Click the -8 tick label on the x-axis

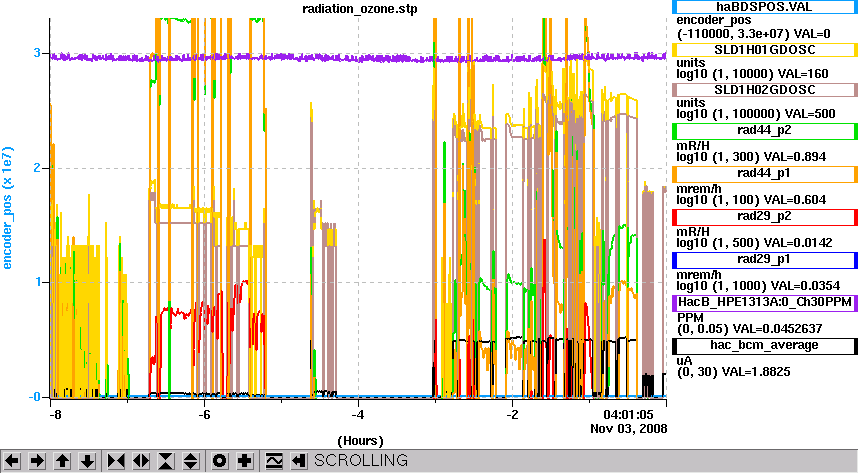tap(55, 414)
